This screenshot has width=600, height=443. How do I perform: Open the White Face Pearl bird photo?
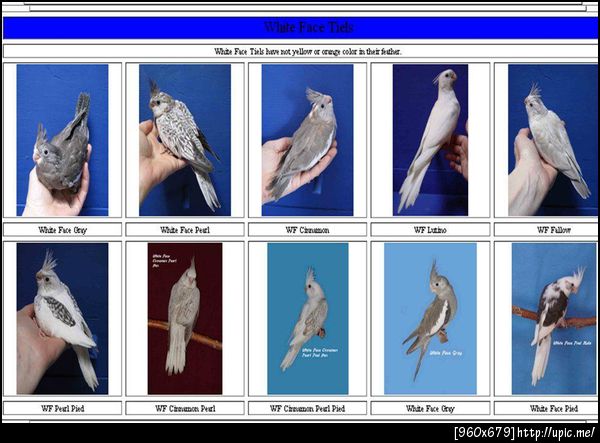tap(185, 140)
